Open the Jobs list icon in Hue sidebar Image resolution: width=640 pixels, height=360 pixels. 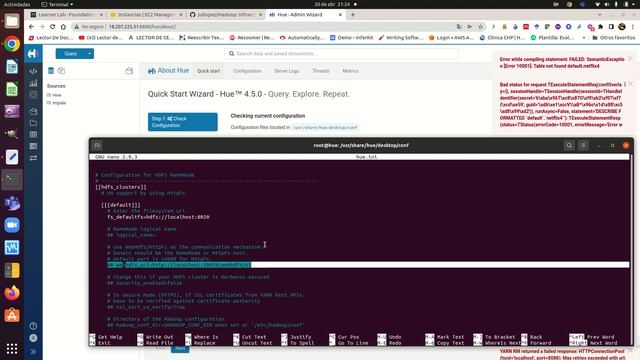click(33, 146)
